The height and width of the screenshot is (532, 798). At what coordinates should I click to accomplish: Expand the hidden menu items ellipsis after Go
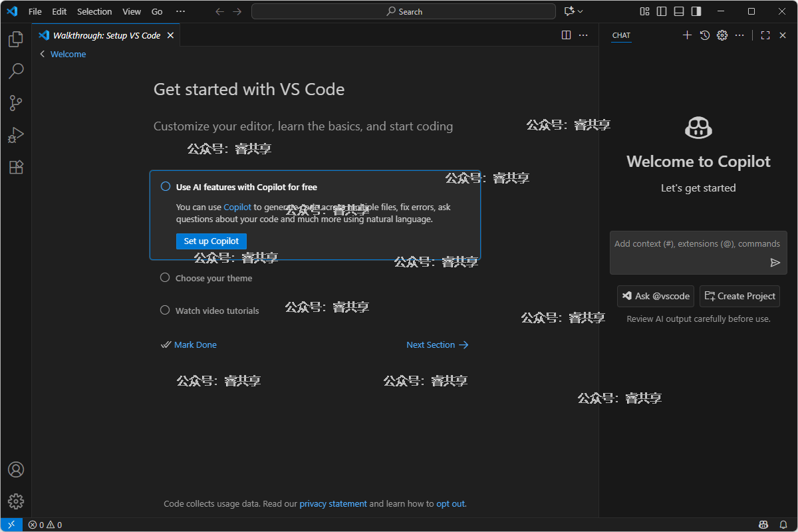[181, 11]
